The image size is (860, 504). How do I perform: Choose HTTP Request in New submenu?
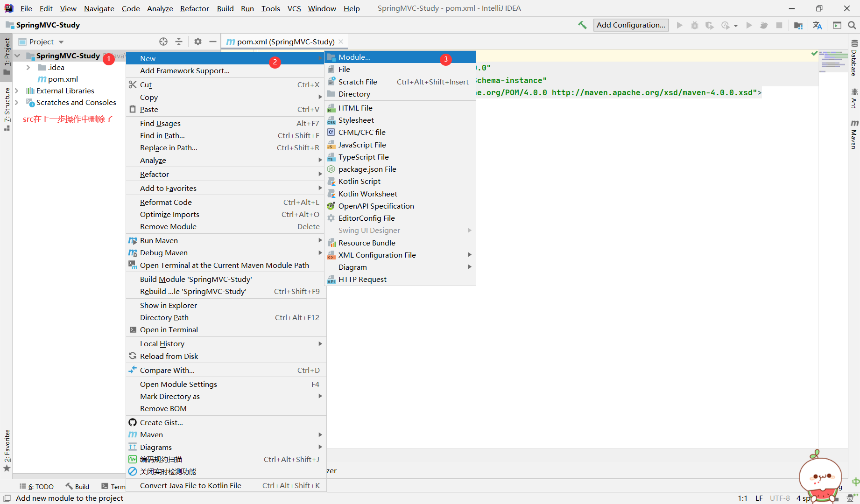click(400, 279)
